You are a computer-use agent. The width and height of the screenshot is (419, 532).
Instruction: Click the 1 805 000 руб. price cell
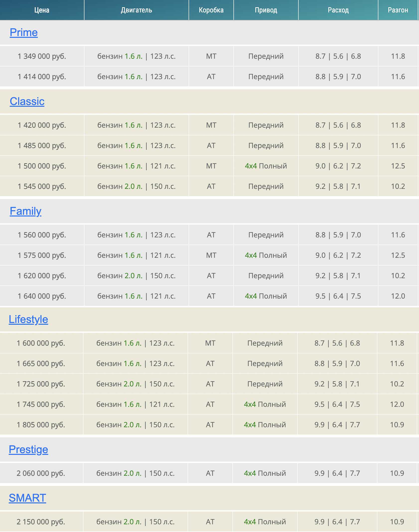[41, 425]
